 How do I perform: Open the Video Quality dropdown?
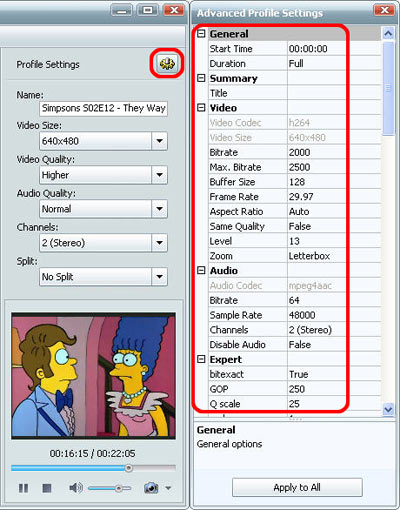(x=159, y=175)
